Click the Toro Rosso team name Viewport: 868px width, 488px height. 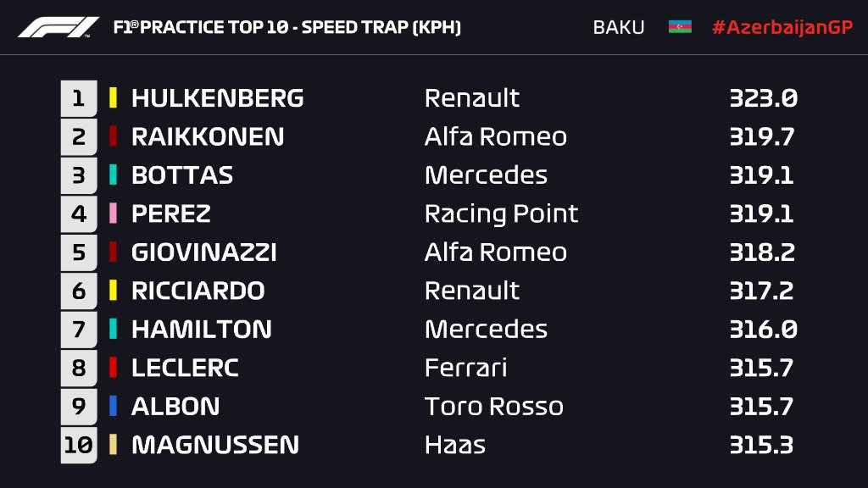[494, 406]
